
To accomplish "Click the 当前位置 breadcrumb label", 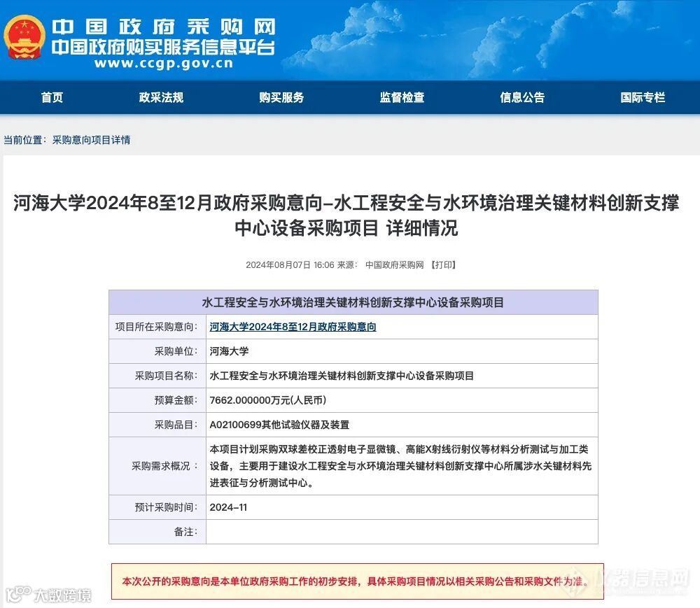I will [25, 140].
